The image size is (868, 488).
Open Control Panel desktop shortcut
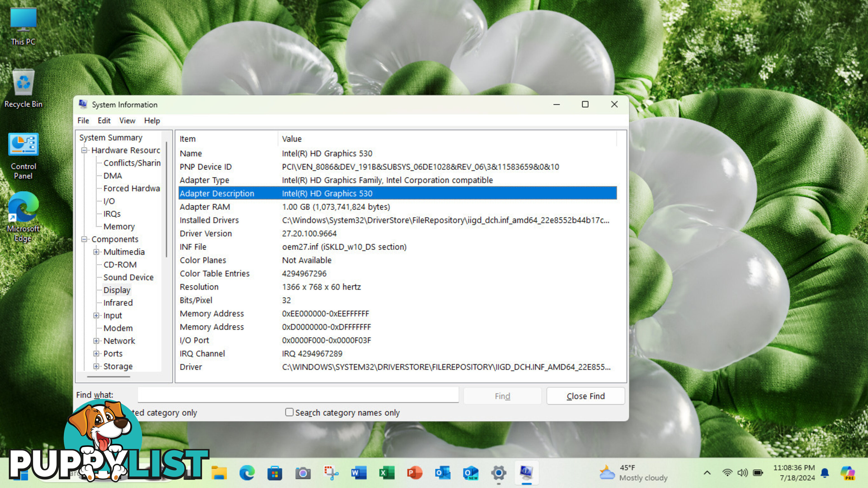click(23, 156)
